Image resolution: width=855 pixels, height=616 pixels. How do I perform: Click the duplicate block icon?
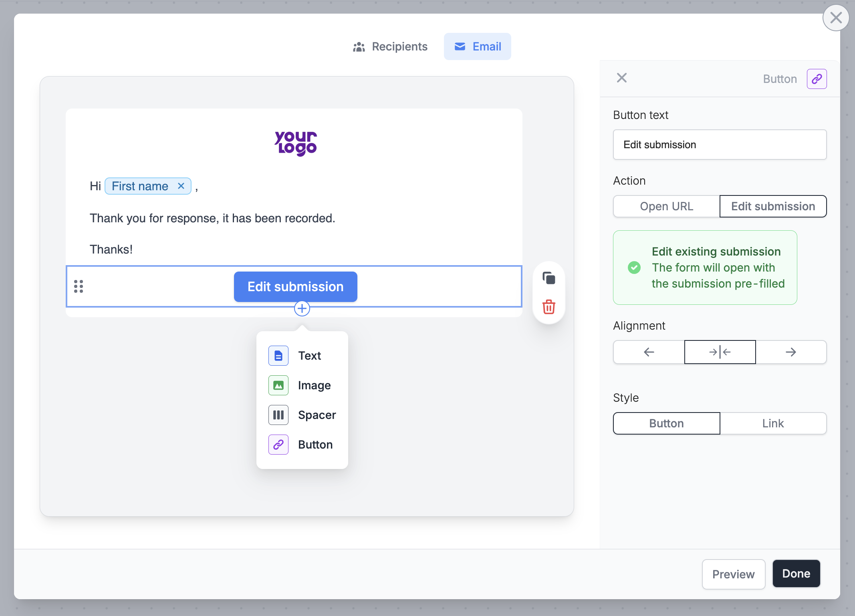pos(548,278)
